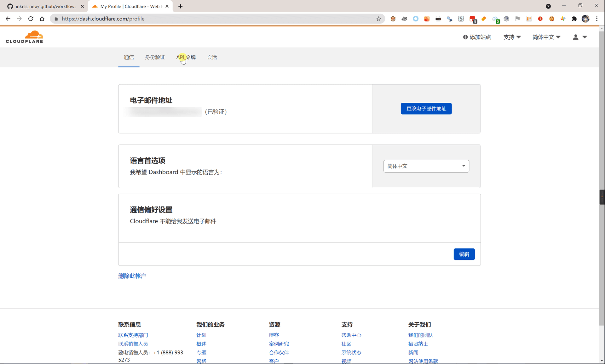Screen dimensions: 605x364
Task: Open the 简体中文 language preference select box
Action: (x=426, y=166)
